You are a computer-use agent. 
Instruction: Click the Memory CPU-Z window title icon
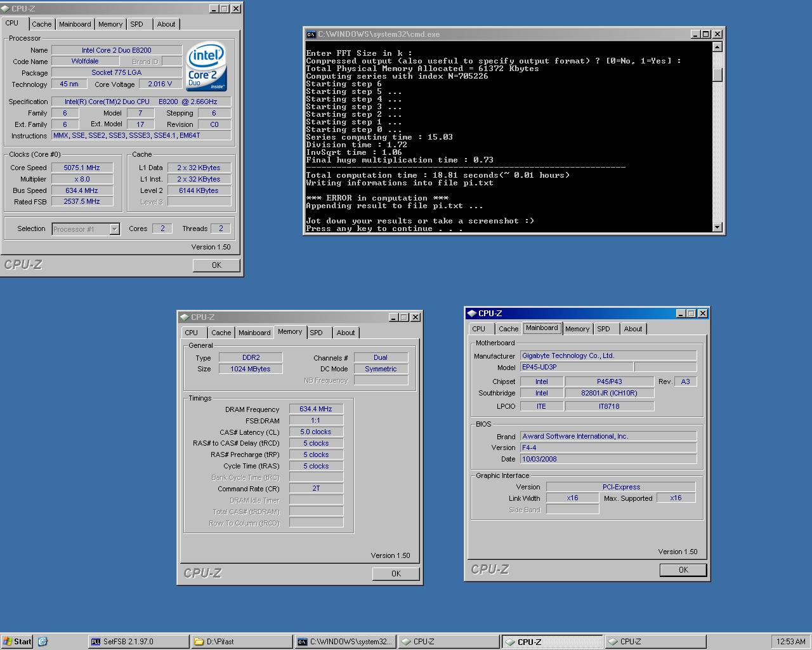(185, 317)
